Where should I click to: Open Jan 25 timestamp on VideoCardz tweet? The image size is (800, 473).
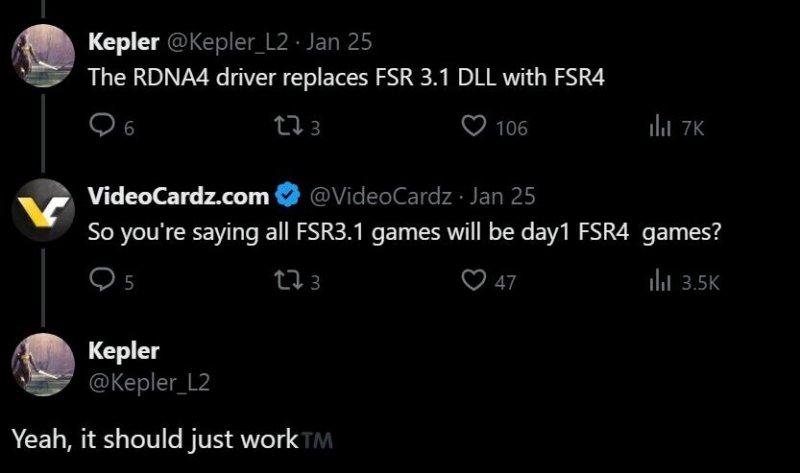tap(503, 194)
